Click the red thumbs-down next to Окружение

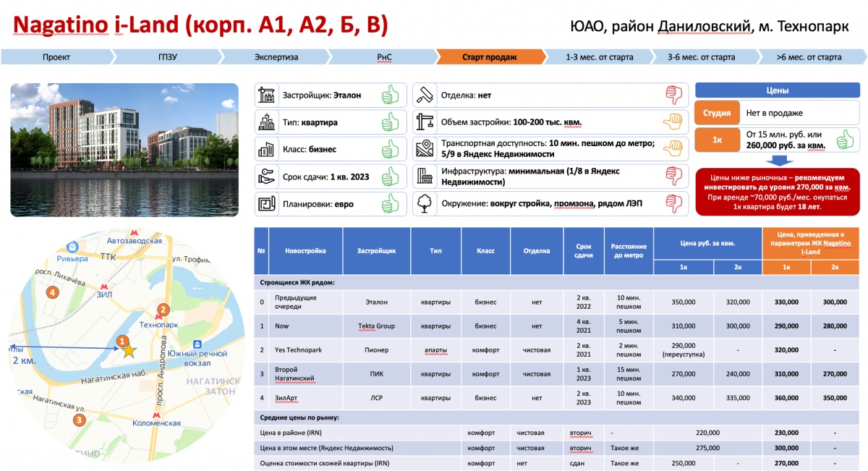coord(673,204)
